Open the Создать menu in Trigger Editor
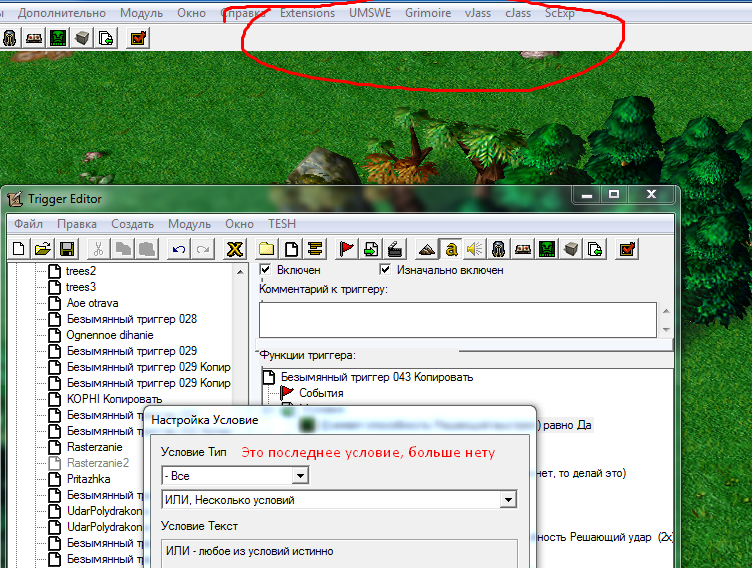The image size is (752, 568). pyautogui.click(x=132, y=224)
